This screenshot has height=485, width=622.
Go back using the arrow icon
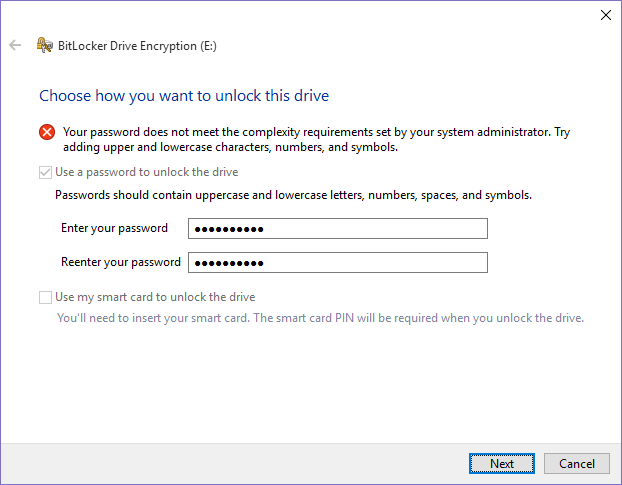[15, 45]
